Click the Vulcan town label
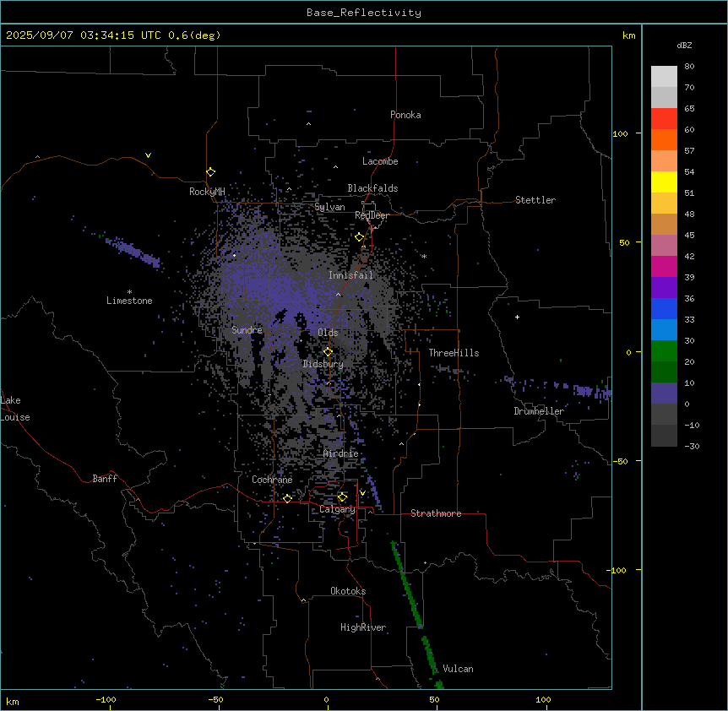 (x=458, y=669)
